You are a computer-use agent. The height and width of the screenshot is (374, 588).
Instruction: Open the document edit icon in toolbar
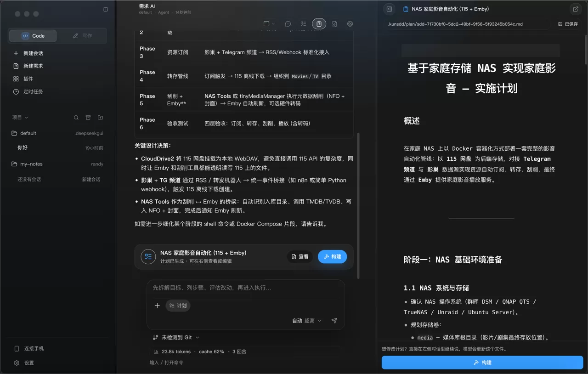coord(334,24)
